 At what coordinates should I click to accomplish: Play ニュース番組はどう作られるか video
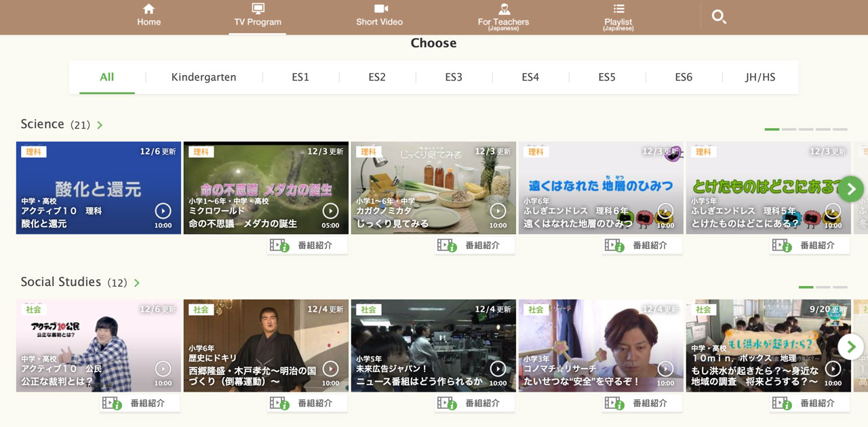(498, 368)
